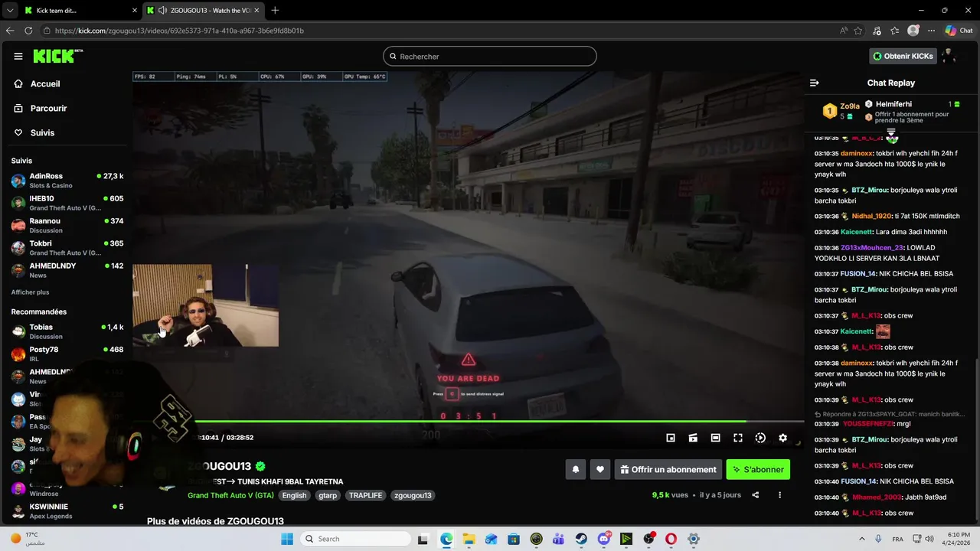Focus the Rechercher search field
The image size is (980, 551).
490,56
